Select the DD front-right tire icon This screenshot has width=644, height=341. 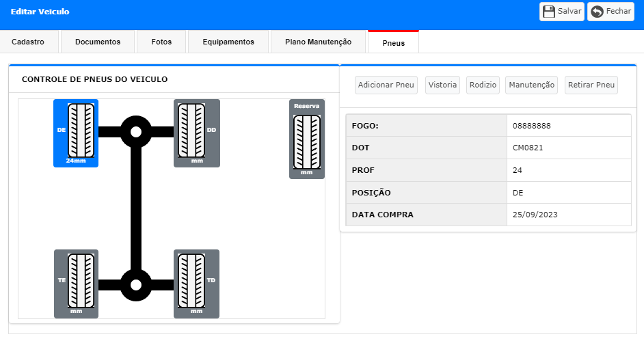click(191, 130)
